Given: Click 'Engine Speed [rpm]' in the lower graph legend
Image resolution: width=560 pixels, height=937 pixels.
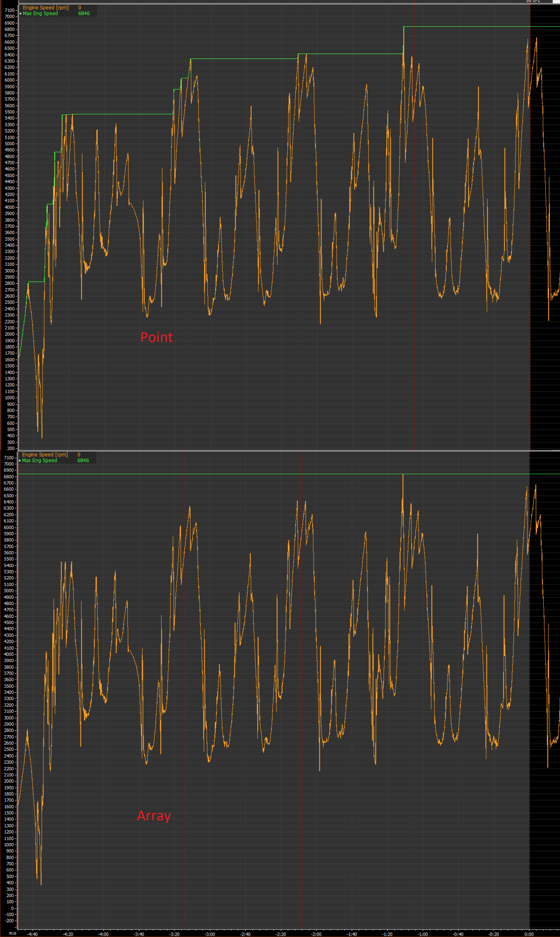Looking at the screenshot, I should point(45,455).
